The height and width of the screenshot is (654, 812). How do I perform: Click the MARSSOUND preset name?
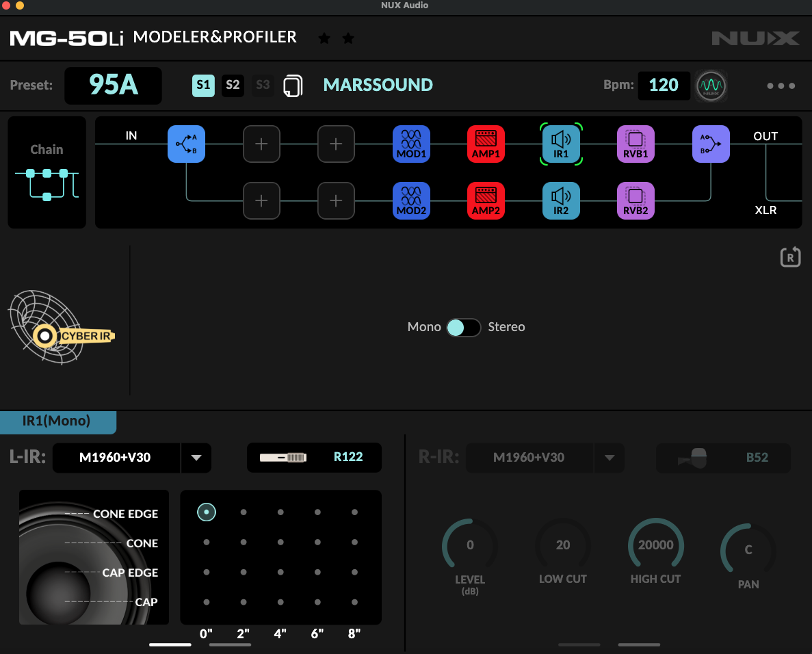pos(378,85)
